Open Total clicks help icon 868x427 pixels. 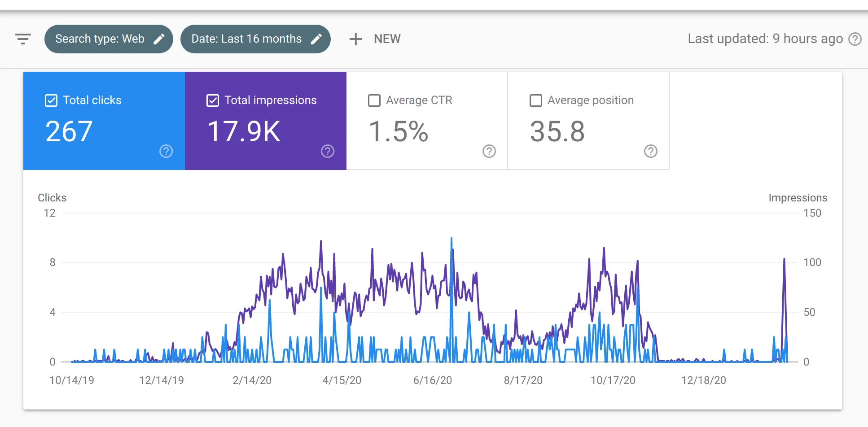click(166, 151)
